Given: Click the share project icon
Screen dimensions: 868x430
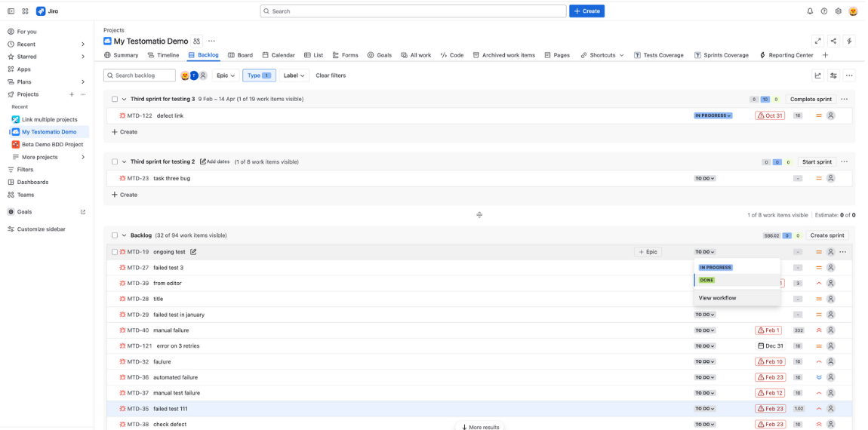Looking at the screenshot, I should coord(833,41).
